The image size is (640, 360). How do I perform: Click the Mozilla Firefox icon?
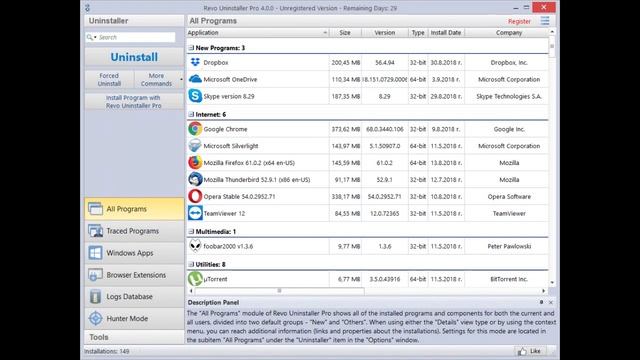click(195, 162)
